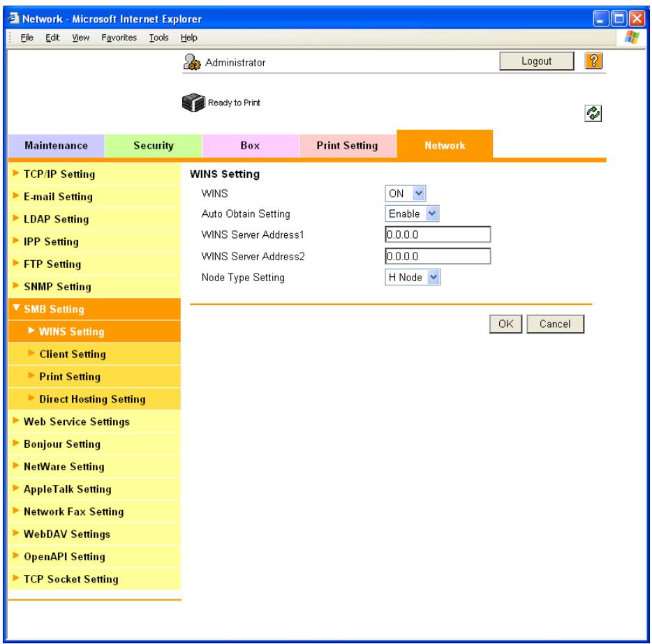652x644 pixels.
Task: Open the Box tab
Action: pos(251,145)
